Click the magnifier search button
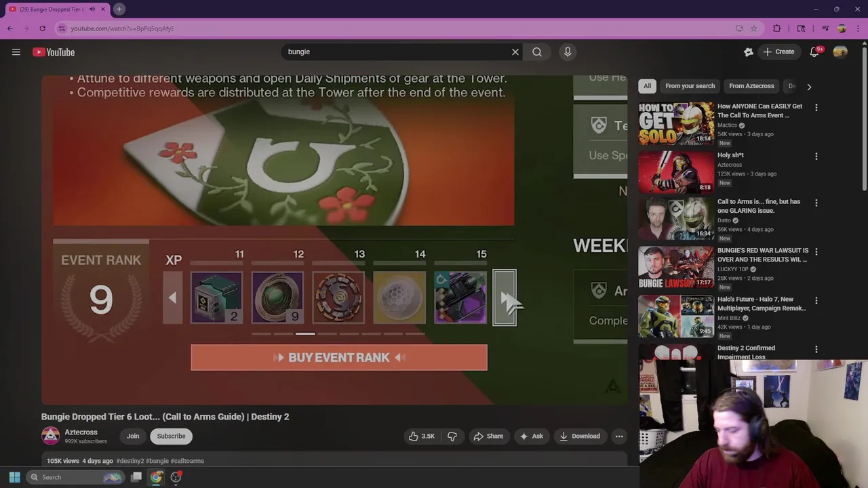This screenshot has height=488, width=868. (x=537, y=52)
